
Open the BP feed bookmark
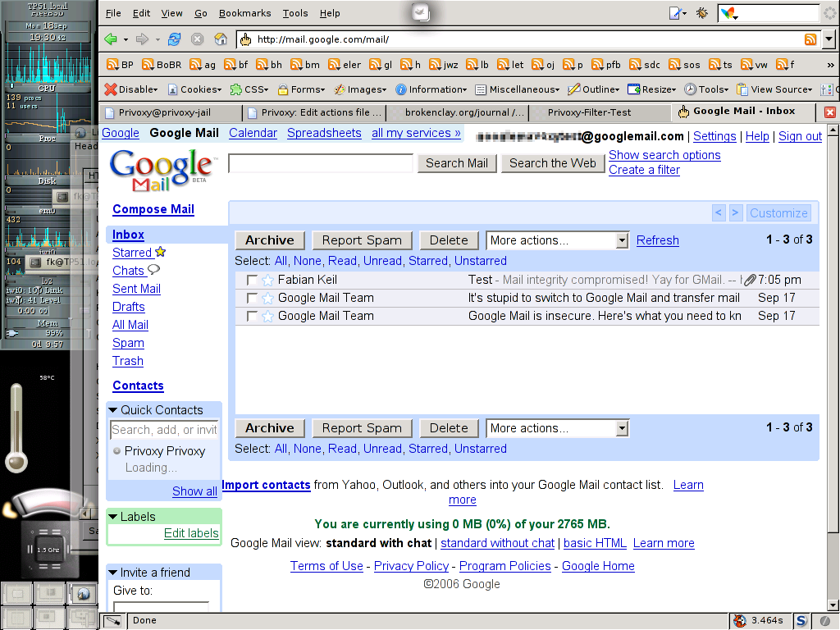pos(120,65)
